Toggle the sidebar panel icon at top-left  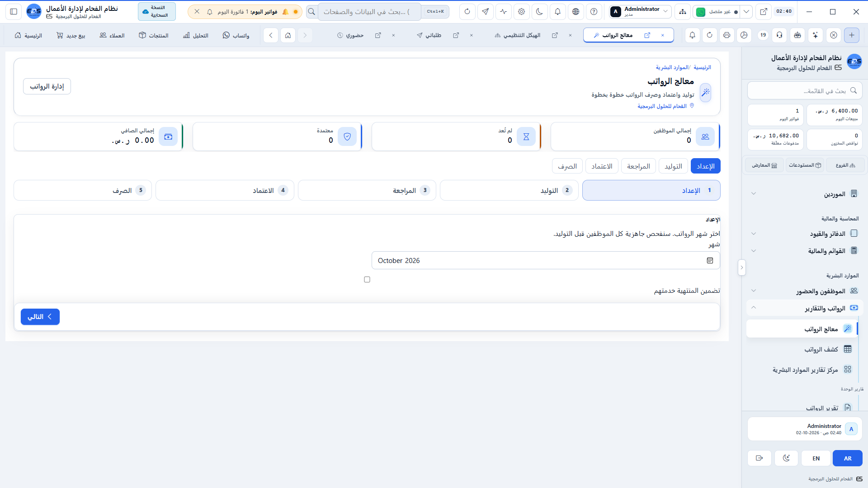coord(14,12)
